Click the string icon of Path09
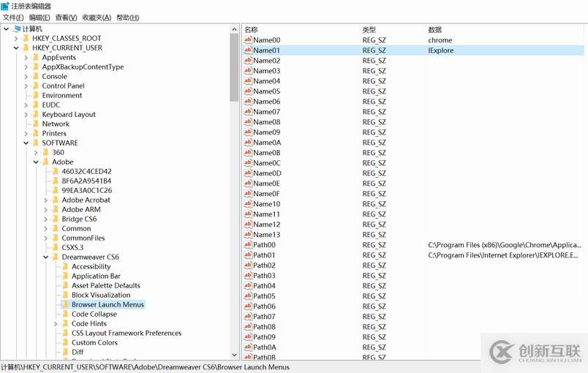The width and height of the screenshot is (588, 373). (x=248, y=336)
